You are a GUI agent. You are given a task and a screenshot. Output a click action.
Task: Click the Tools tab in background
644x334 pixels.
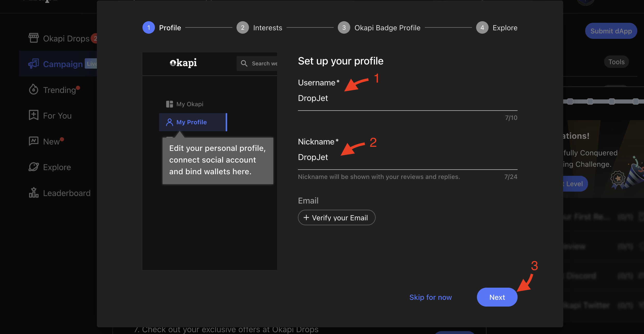tap(616, 62)
